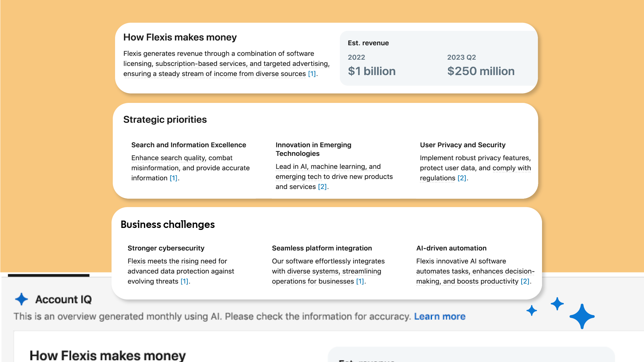Click the blue sparkle icon beside Account IQ

click(x=21, y=299)
